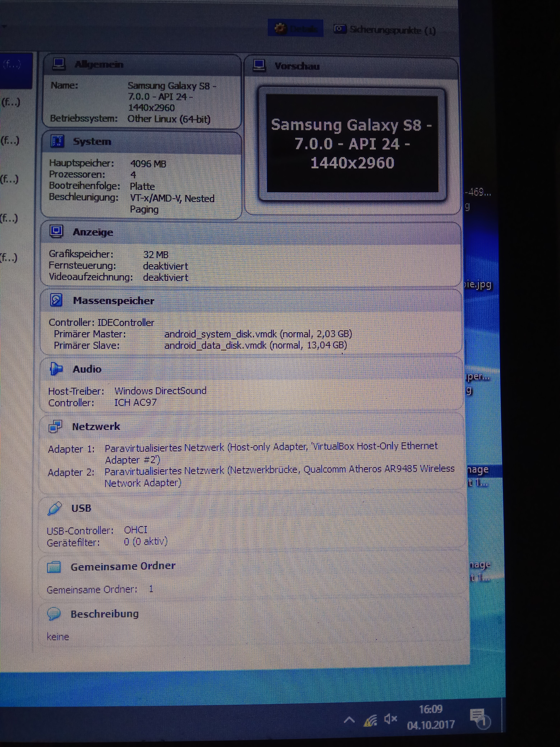The width and height of the screenshot is (560, 747).
Task: Click the Adapter 2 Netzwerkbrücke entry
Action: point(279,476)
